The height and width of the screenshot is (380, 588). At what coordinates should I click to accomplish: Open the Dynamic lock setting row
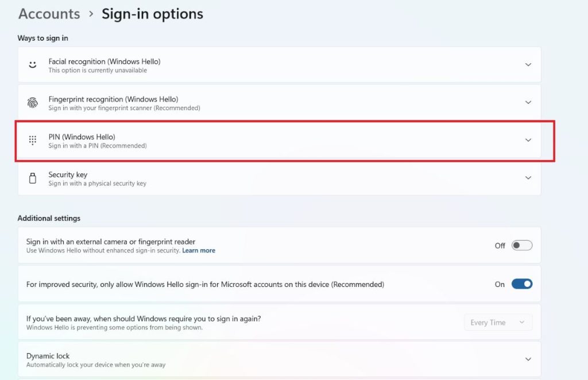(x=280, y=359)
